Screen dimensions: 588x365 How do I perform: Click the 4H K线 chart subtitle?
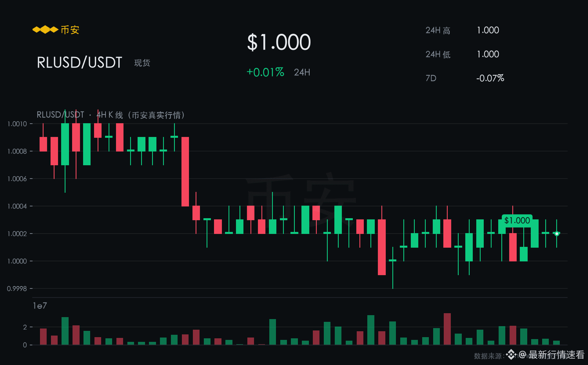(x=111, y=115)
